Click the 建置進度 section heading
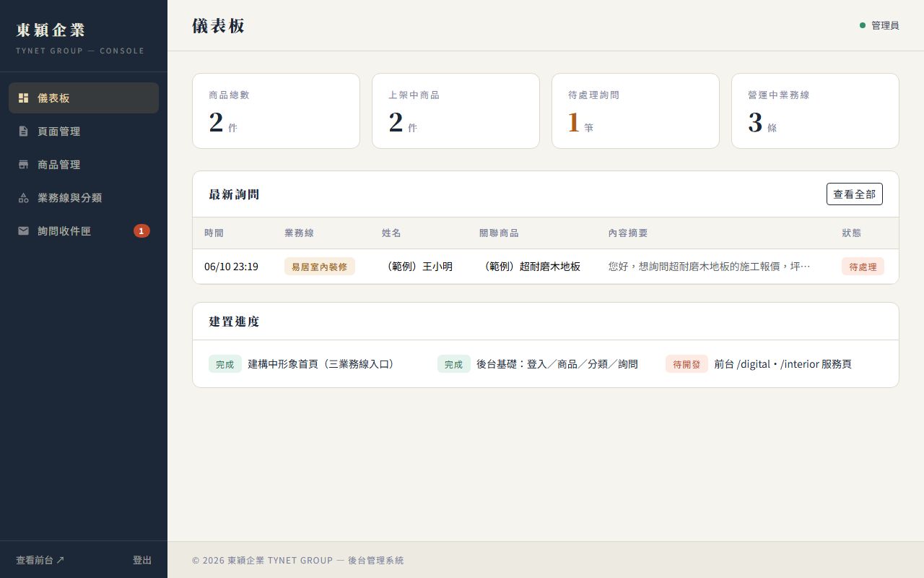 tap(234, 322)
